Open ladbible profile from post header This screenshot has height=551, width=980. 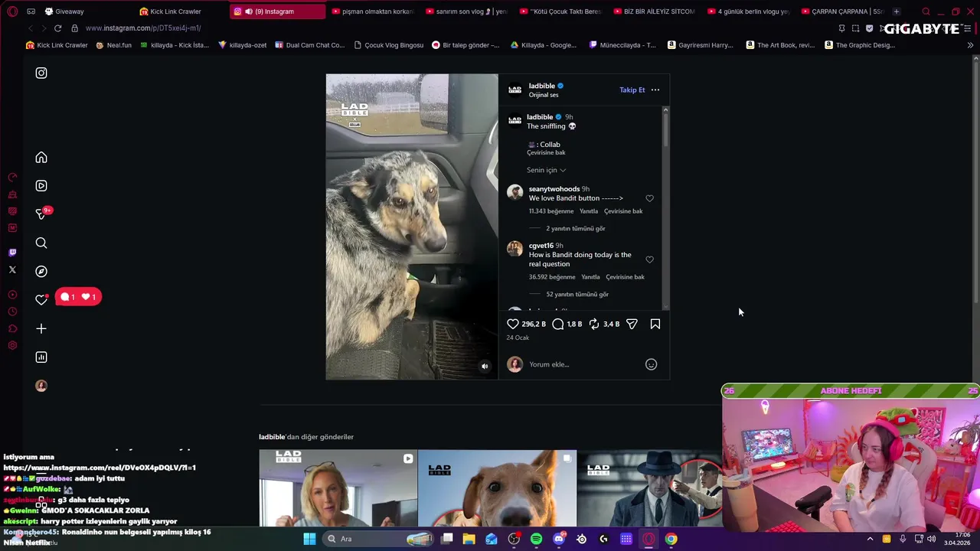[541, 86]
